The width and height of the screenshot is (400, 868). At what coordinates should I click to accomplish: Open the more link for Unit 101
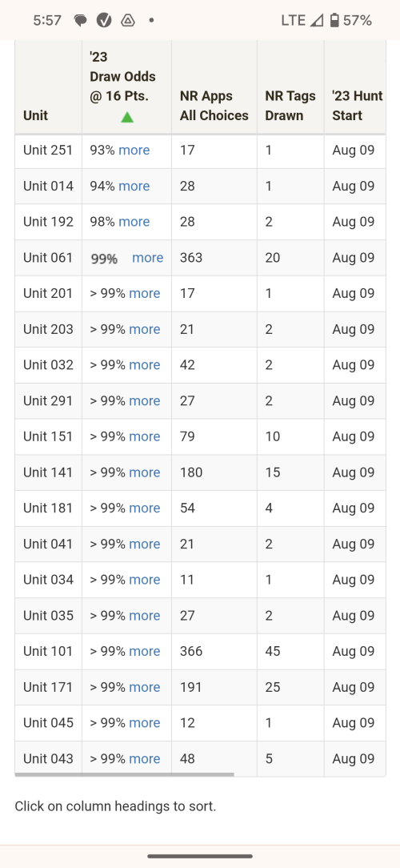[x=144, y=651]
